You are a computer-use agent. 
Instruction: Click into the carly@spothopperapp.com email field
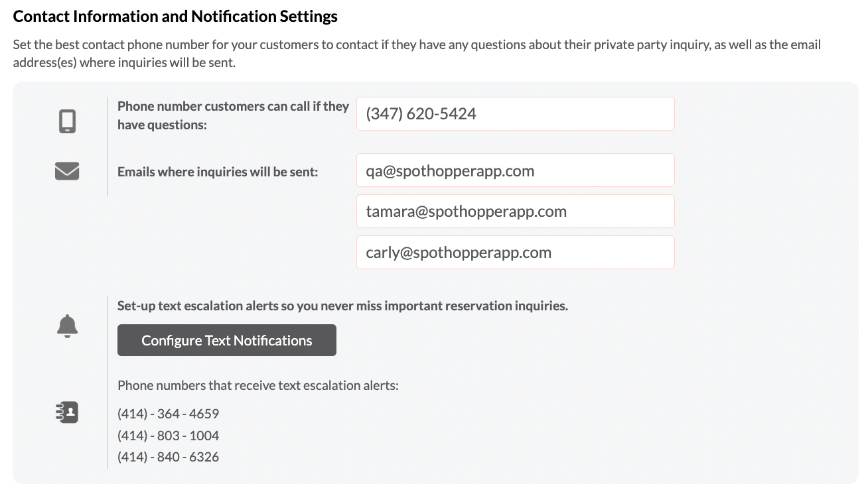tap(516, 253)
